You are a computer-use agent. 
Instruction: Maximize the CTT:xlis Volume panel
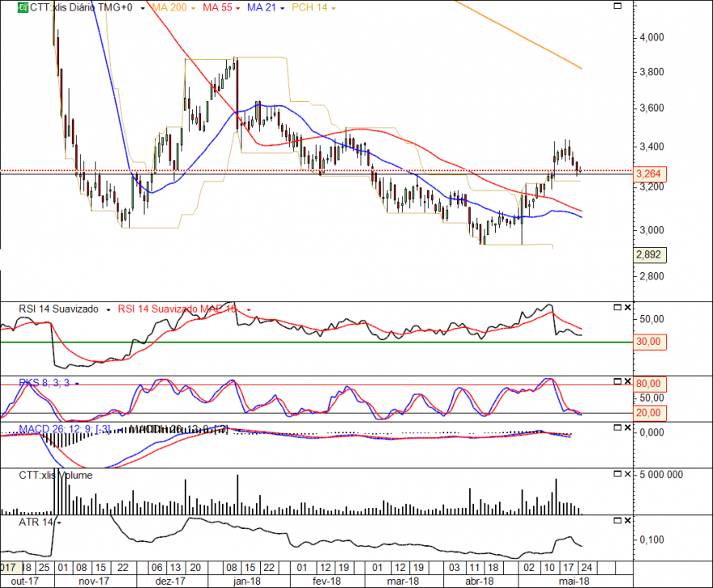[x=617, y=474]
